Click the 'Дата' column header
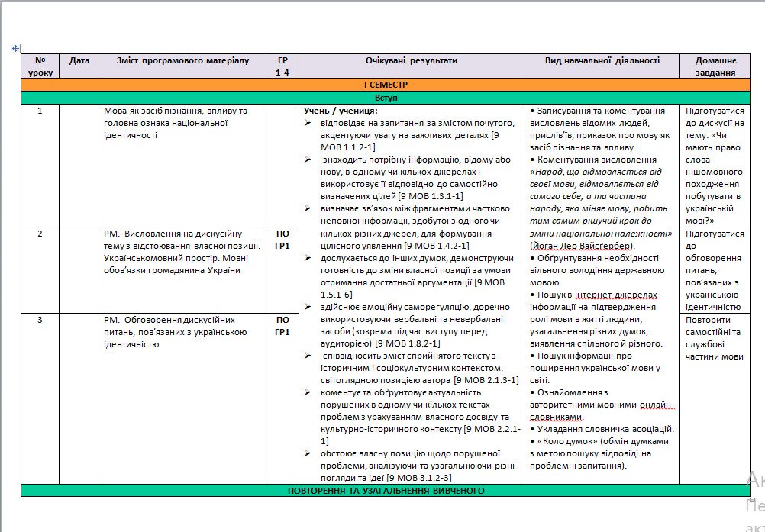The width and height of the screenshot is (765, 532). click(x=79, y=66)
